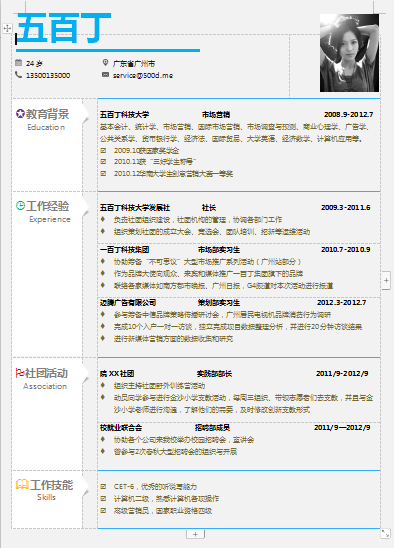This screenshot has height=548, width=394.
Task: Click the checkbox beside the 2010.12 award line
Action: point(103,173)
